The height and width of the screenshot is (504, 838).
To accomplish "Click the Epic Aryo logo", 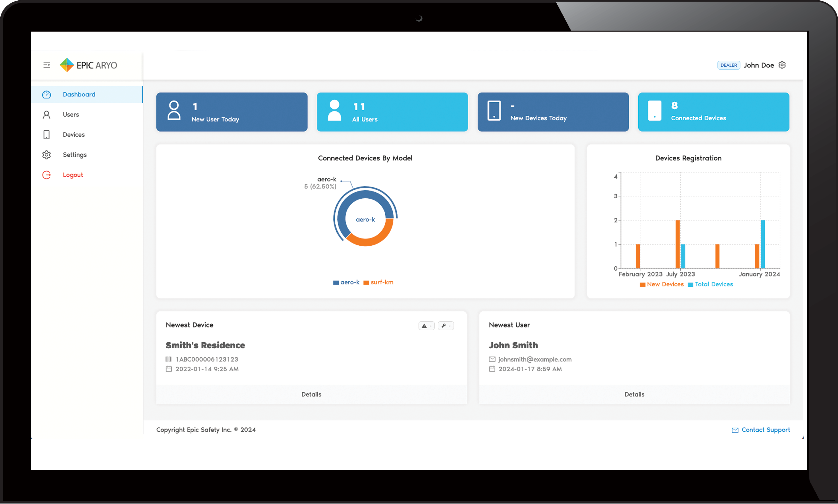I will 89,65.
